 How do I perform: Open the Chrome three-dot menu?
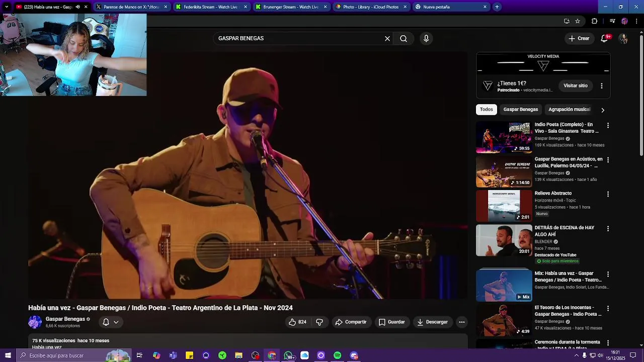click(x=636, y=21)
